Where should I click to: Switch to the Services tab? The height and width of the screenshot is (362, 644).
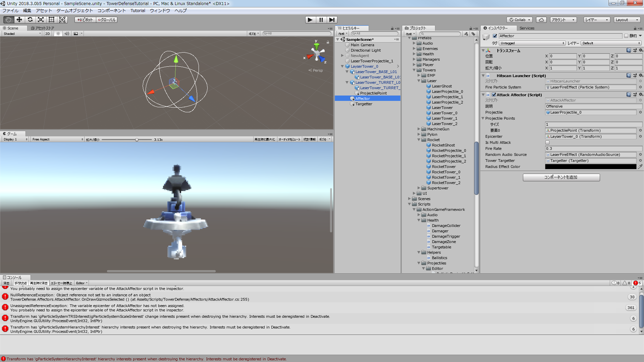pyautogui.click(x=527, y=28)
